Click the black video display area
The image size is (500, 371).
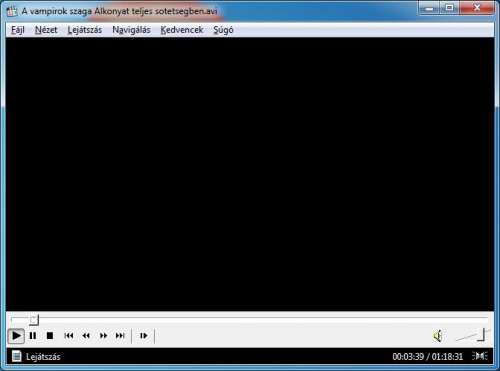coord(250,174)
